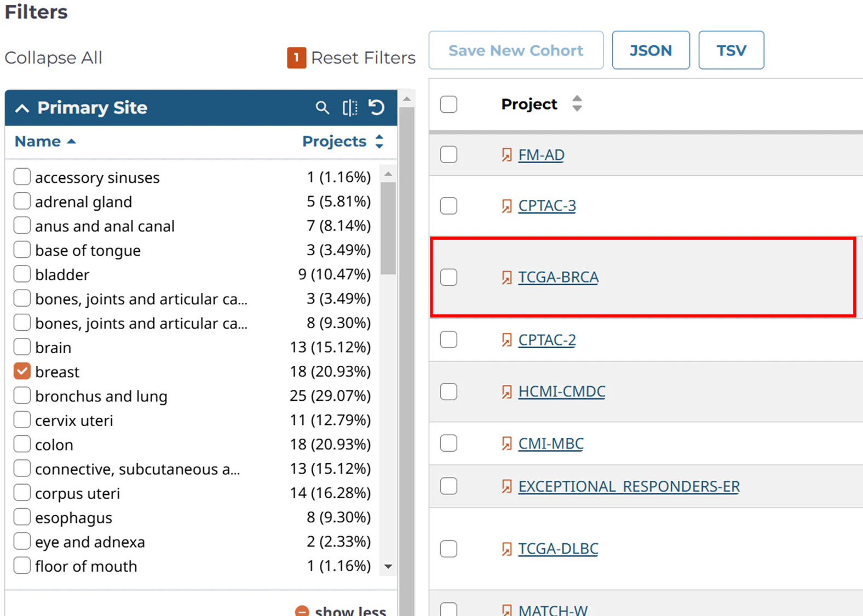
Task: Sort primary sites by Name
Action: tap(45, 141)
